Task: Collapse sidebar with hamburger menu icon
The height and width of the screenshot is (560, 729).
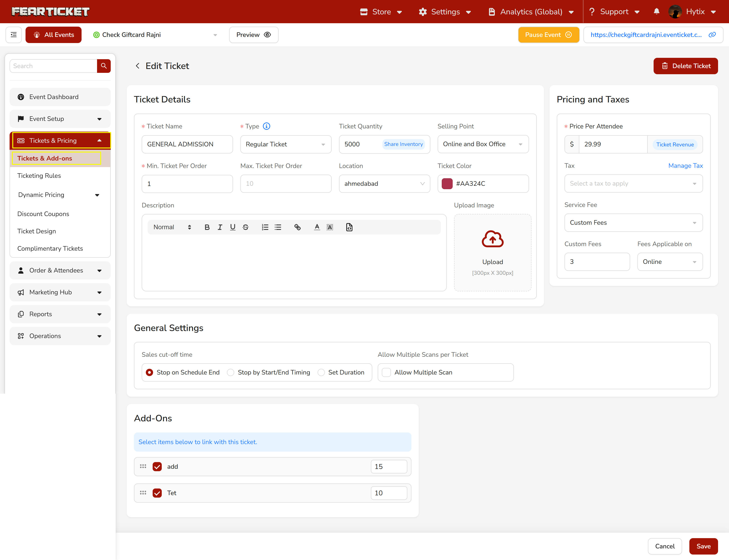Action: 14,35
